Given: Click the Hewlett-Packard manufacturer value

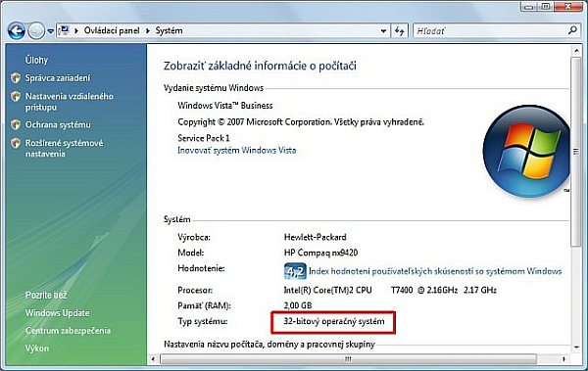Looking at the screenshot, I should 315,237.
